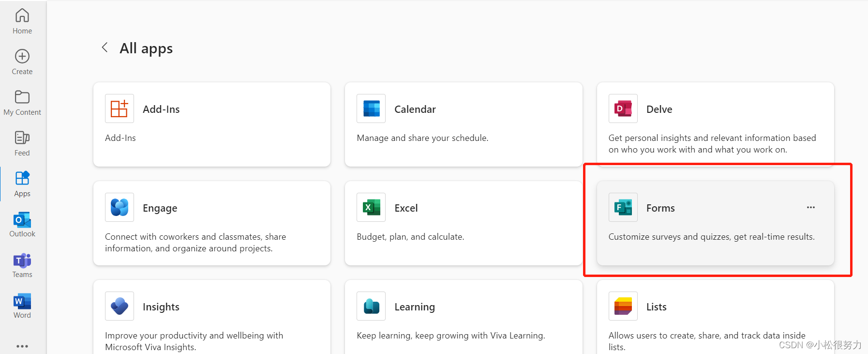The height and width of the screenshot is (354, 868).
Task: Click the Delve 'Get personal insights' description
Action: click(x=712, y=144)
